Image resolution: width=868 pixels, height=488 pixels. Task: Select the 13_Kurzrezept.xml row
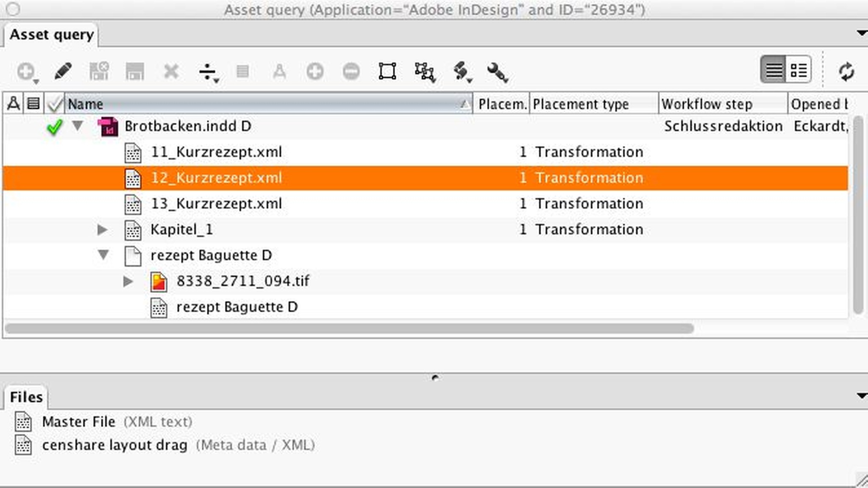216,204
